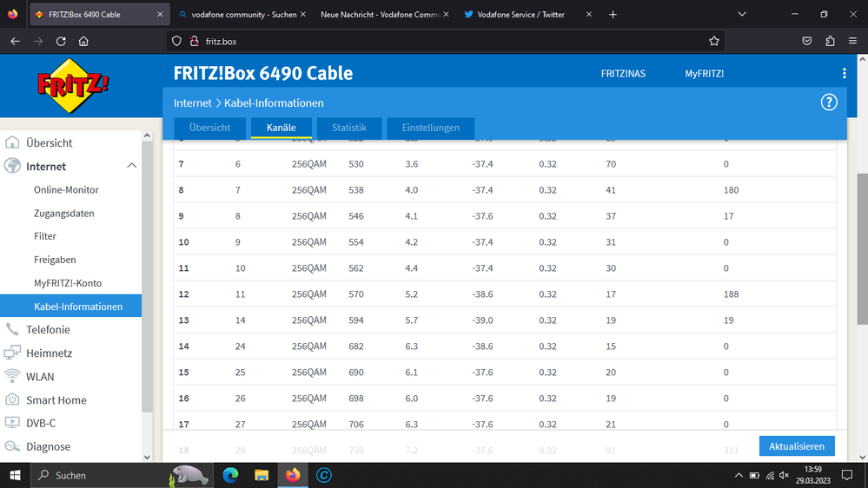Viewport: 868px width, 488px height.
Task: Open the notification center icon
Action: (x=847, y=475)
